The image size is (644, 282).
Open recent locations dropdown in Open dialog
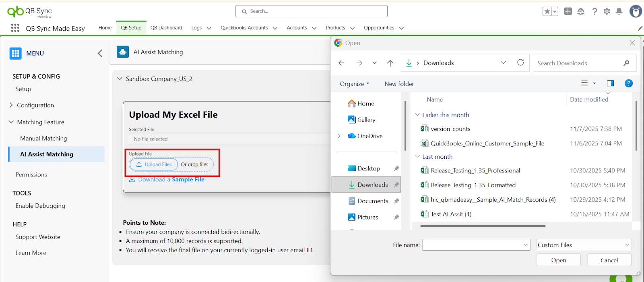[374, 63]
